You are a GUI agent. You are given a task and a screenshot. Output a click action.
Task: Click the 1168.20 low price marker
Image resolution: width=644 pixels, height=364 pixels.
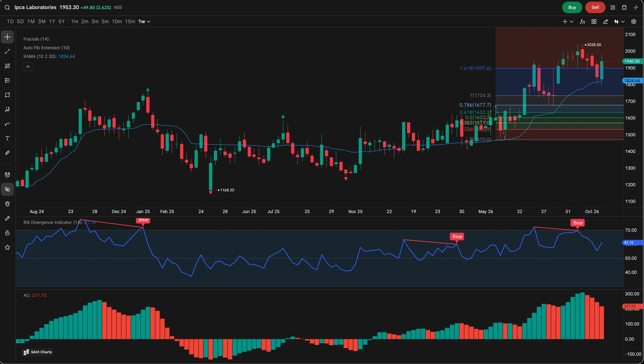click(x=227, y=190)
